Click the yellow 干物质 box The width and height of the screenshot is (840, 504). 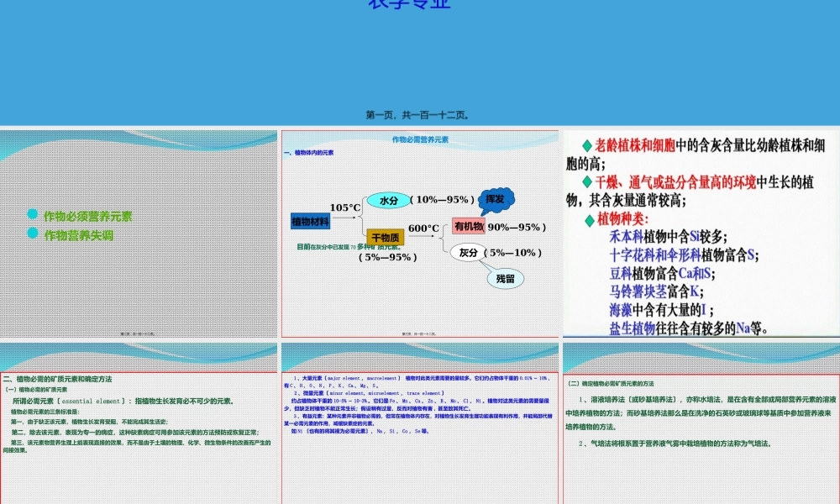pos(386,236)
